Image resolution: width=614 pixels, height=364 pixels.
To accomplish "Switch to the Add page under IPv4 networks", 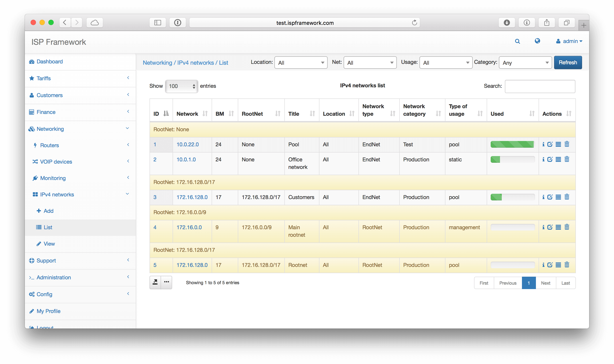I will tap(48, 211).
